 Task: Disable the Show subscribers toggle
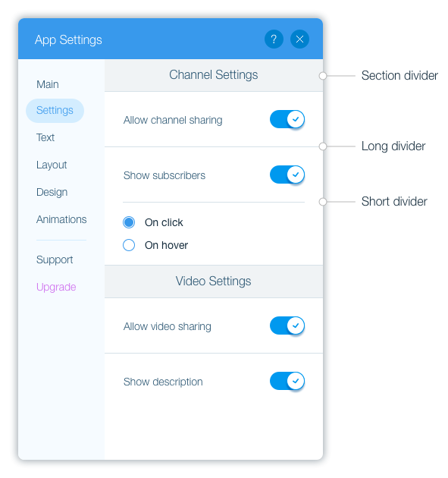click(x=287, y=175)
